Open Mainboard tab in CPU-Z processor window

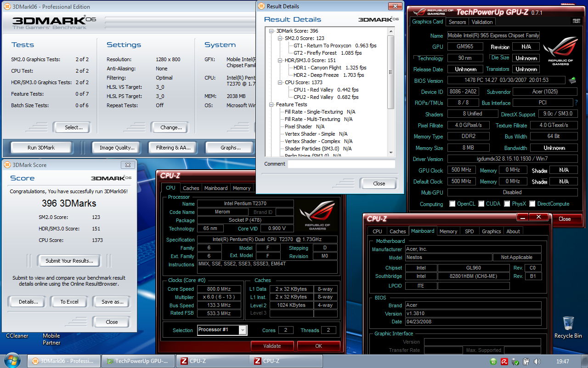coord(216,188)
